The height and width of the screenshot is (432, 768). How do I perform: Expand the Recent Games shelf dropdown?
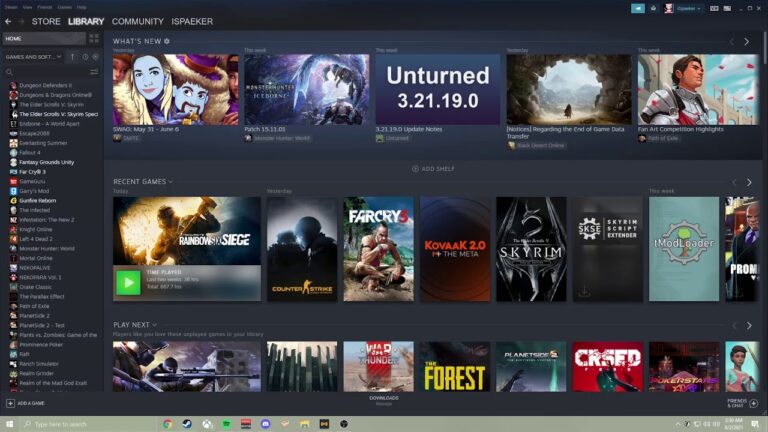coord(170,182)
